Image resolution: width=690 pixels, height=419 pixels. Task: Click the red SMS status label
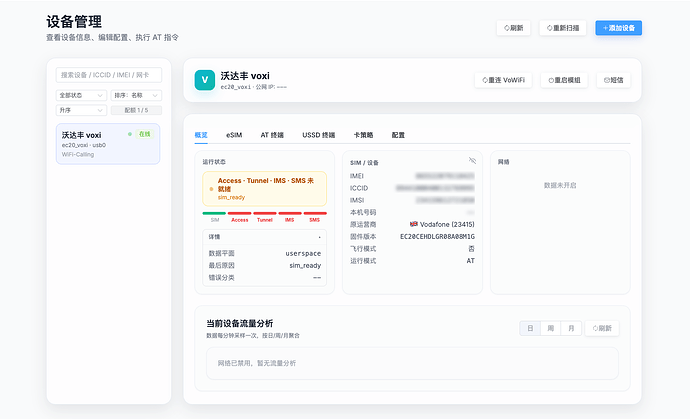point(314,220)
